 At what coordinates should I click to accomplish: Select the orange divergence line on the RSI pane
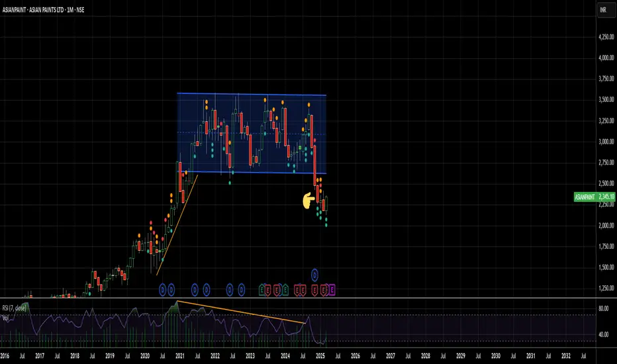point(241,312)
